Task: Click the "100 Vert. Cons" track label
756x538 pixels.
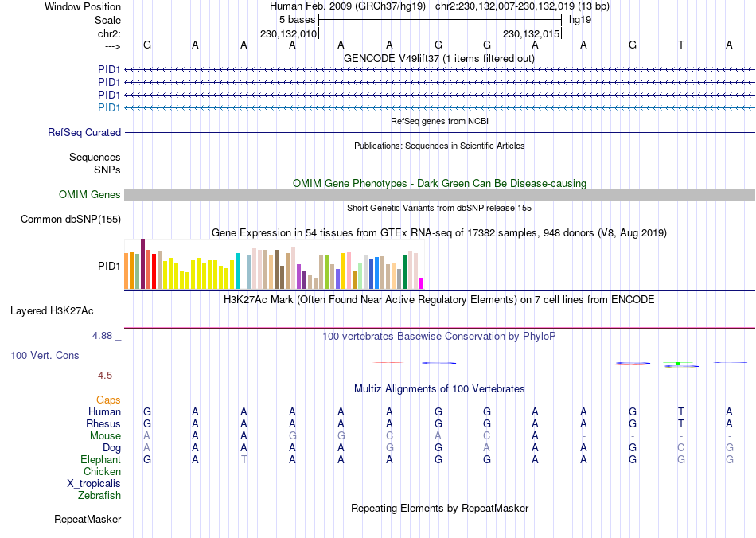Action: [45, 355]
